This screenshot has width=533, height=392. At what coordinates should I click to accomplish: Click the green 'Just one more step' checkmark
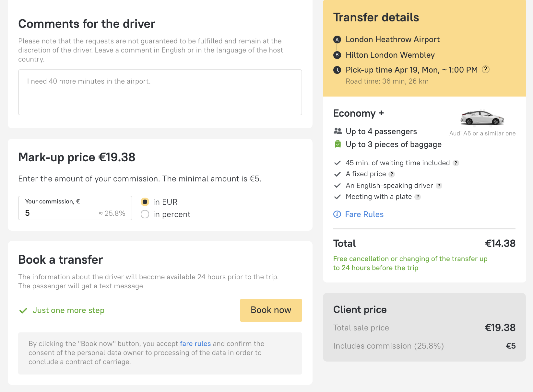coord(23,310)
